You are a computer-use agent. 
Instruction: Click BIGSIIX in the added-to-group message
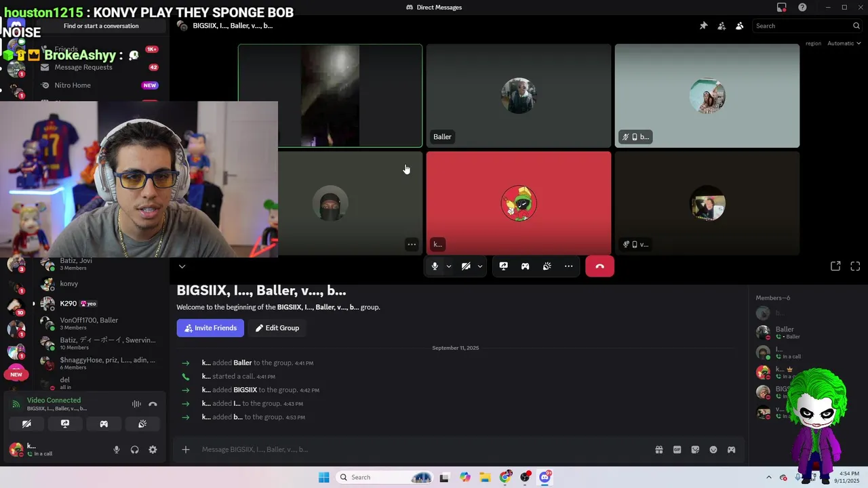(x=245, y=390)
